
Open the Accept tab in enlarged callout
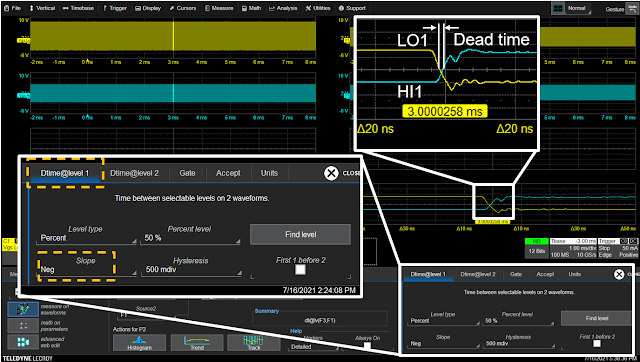click(228, 173)
